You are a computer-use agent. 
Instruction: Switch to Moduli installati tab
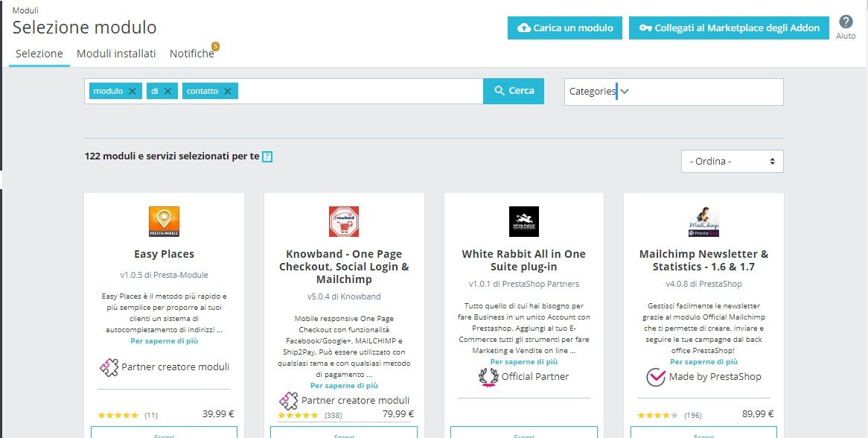tap(116, 54)
